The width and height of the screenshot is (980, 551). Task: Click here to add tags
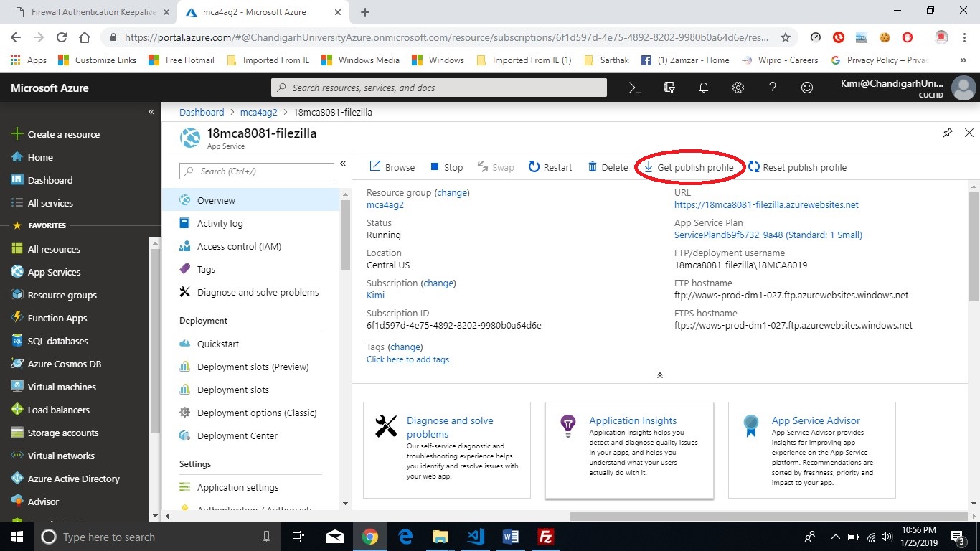click(407, 359)
